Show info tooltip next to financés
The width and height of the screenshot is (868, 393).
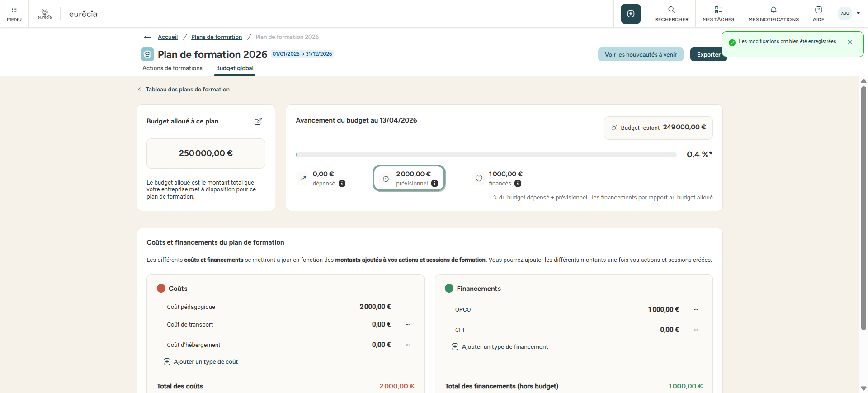tap(518, 184)
